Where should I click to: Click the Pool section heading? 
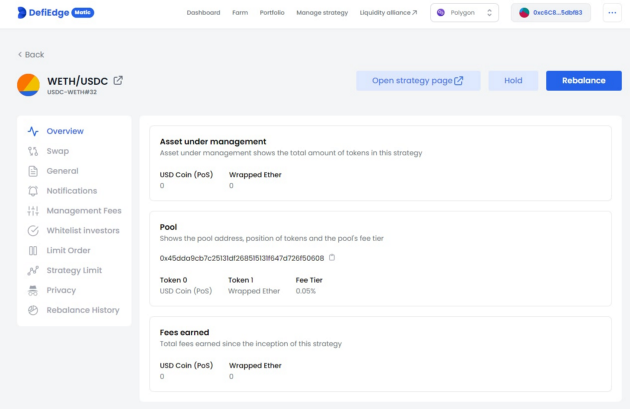point(168,227)
